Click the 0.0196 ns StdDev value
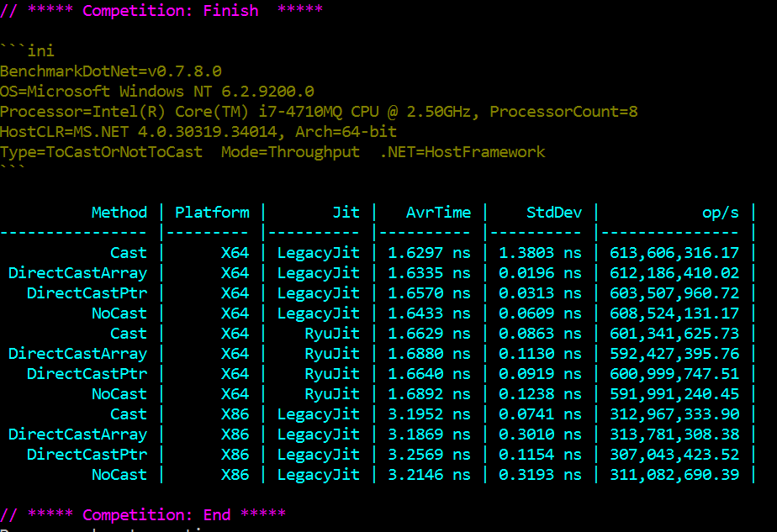This screenshot has width=777, height=532. click(x=540, y=273)
